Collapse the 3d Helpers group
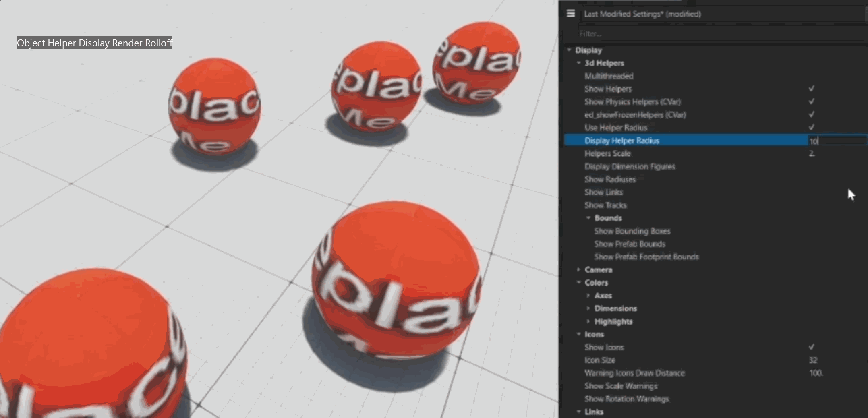 pyautogui.click(x=579, y=63)
